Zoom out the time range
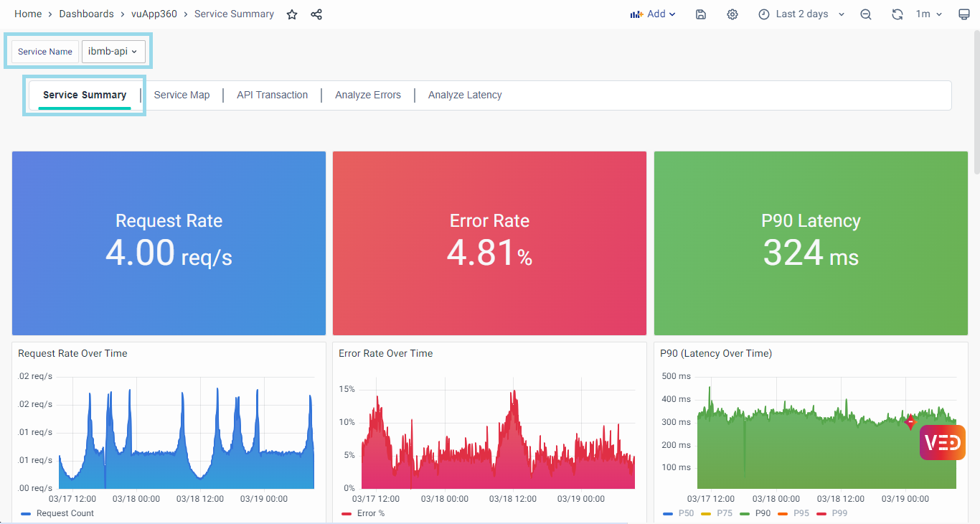This screenshot has width=980, height=524. pyautogui.click(x=866, y=14)
